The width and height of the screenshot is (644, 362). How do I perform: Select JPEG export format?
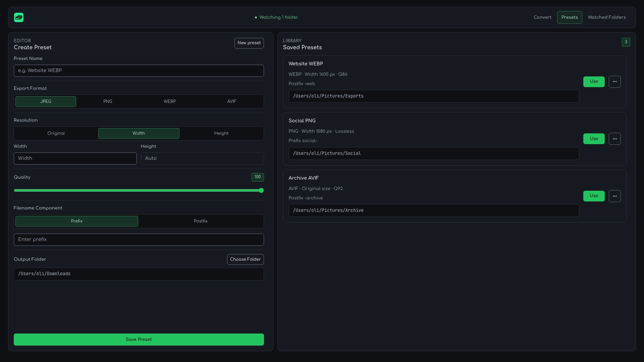point(46,102)
